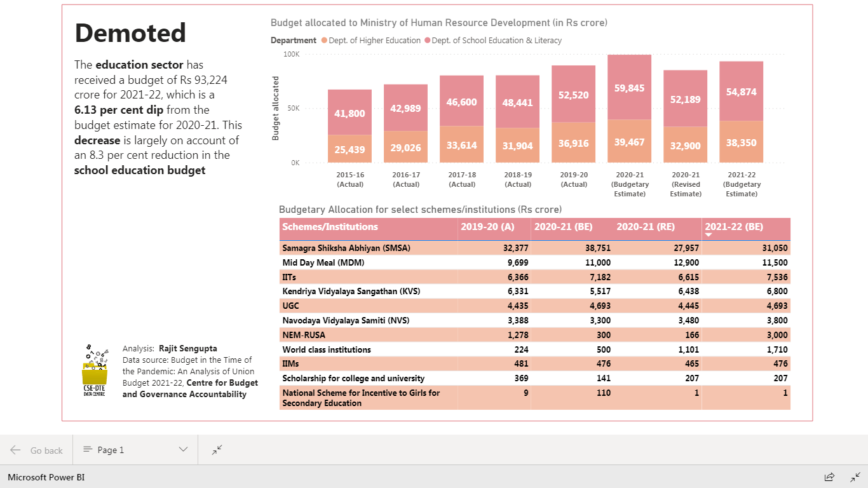The height and width of the screenshot is (488, 868).
Task: Click the Budget allocated y-axis title
Action: coord(276,108)
